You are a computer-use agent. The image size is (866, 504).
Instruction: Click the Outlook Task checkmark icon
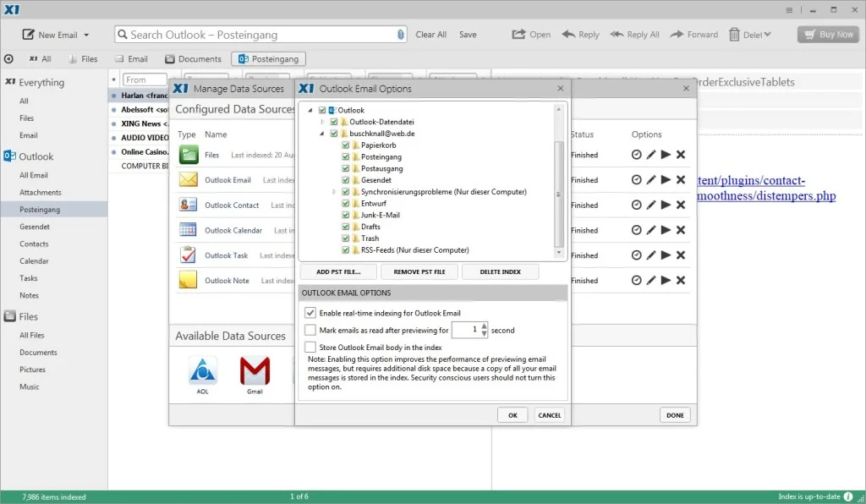tap(189, 255)
